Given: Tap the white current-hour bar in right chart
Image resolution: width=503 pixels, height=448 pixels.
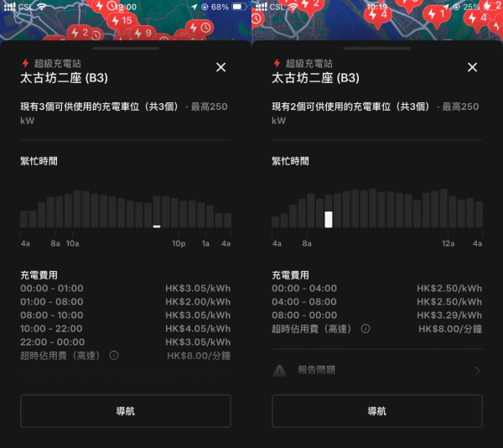Looking at the screenshot, I should (329, 220).
